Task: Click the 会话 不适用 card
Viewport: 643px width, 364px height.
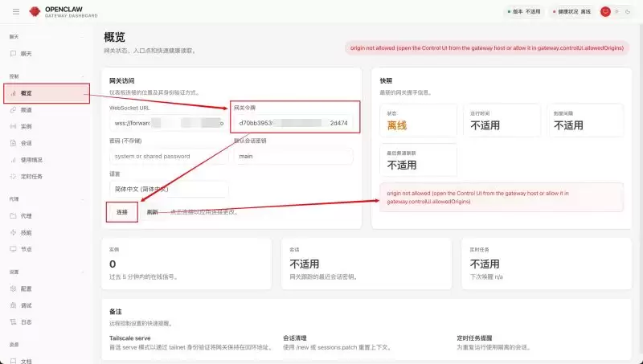Action: click(367, 264)
